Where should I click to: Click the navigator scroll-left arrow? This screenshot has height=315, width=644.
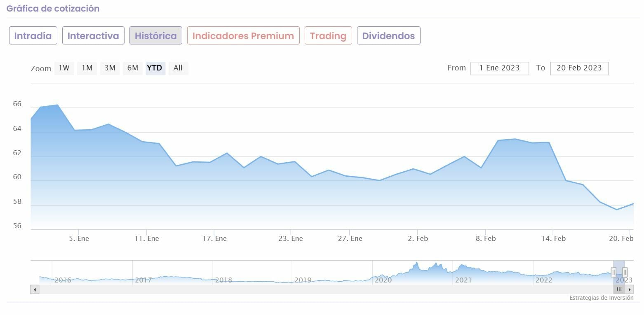click(35, 289)
